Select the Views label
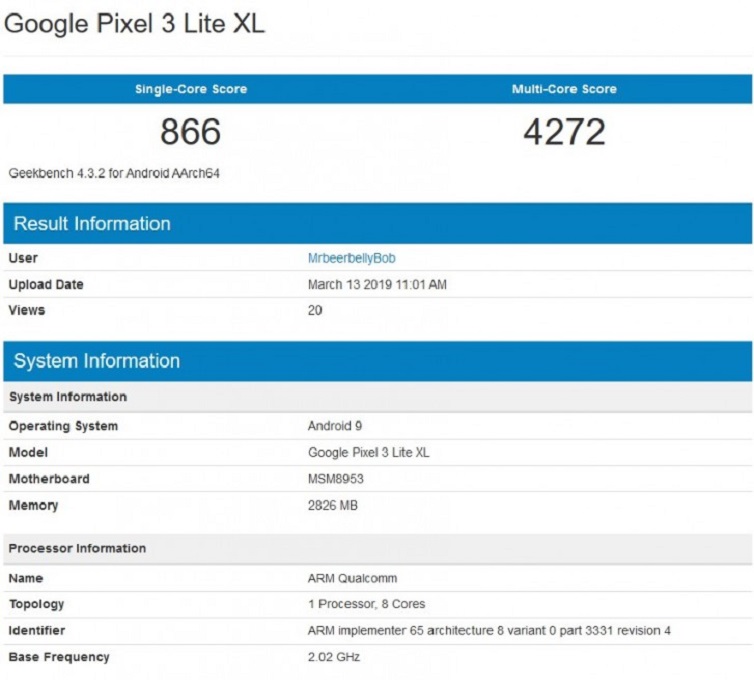 tap(27, 310)
